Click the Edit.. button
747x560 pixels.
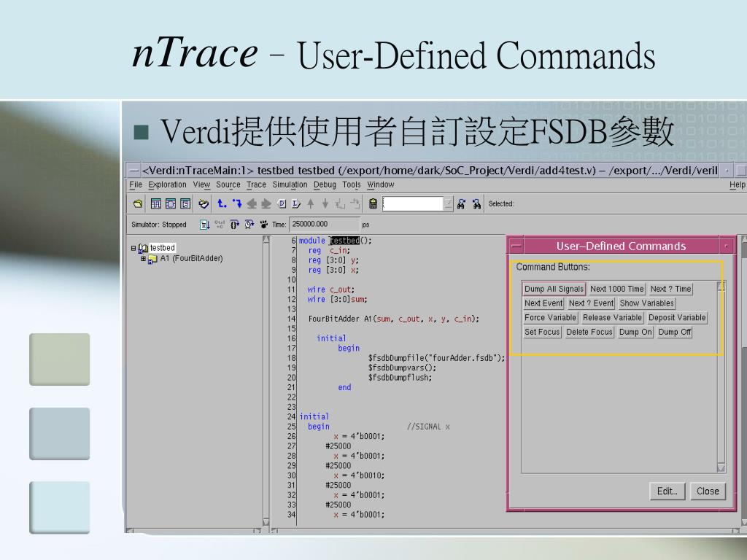tap(667, 491)
